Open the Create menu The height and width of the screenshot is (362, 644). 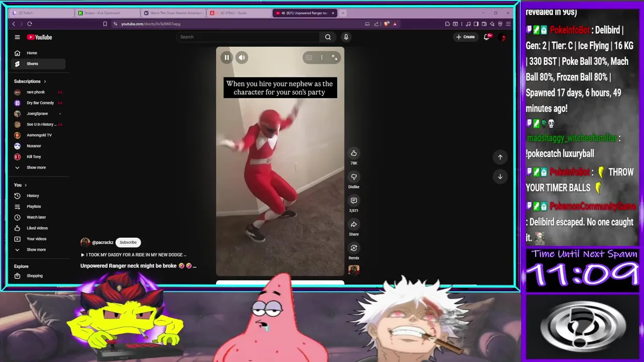(465, 37)
